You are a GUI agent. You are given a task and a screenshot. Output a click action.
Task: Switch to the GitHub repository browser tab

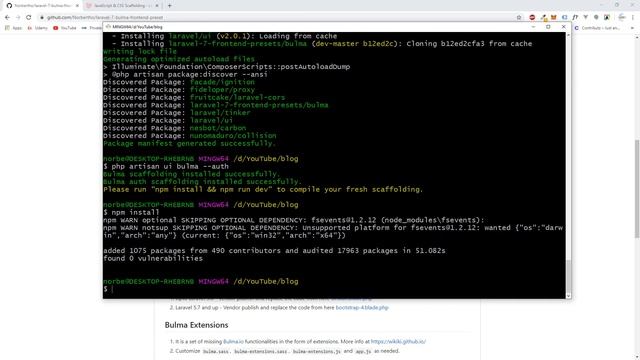pos(41,6)
